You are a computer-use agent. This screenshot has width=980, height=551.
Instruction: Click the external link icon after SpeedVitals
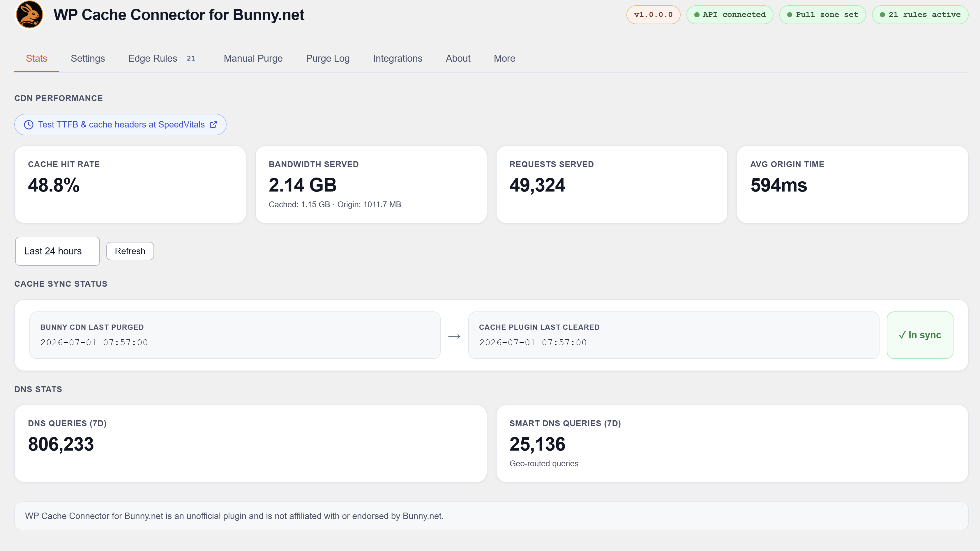coord(213,124)
